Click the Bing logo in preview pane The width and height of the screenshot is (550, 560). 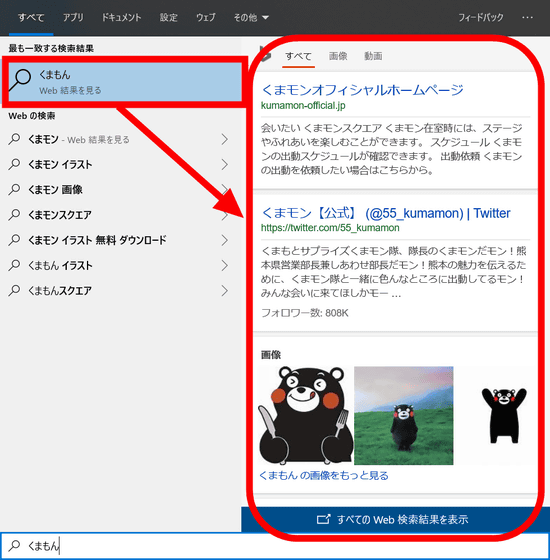click(265, 54)
